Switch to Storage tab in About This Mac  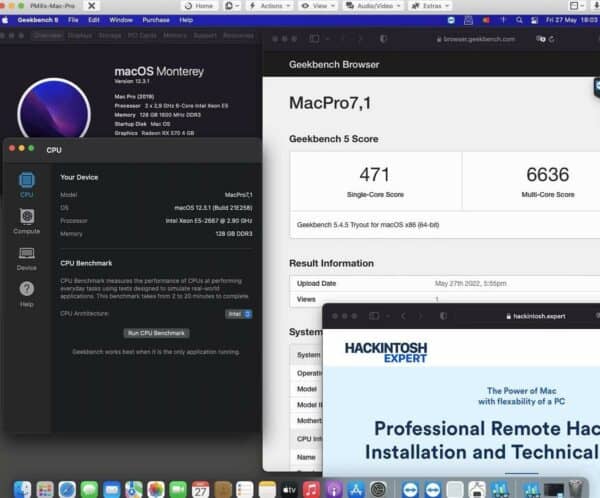tap(110, 36)
